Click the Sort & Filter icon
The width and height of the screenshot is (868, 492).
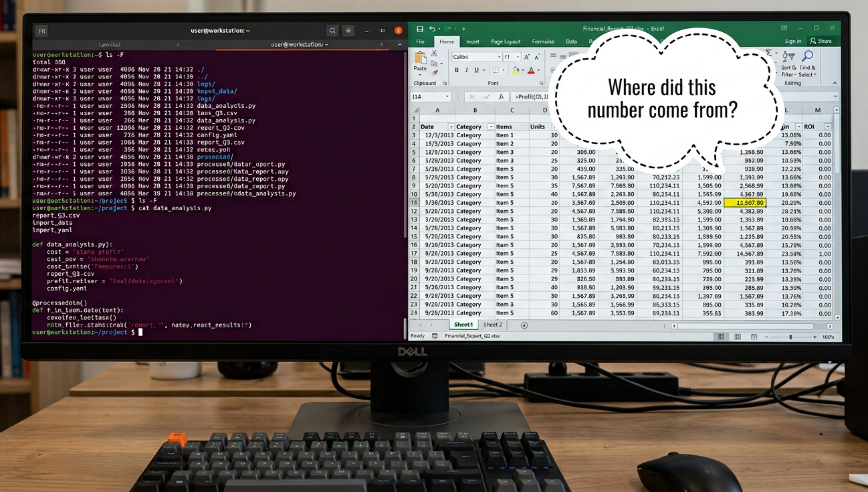tap(789, 57)
